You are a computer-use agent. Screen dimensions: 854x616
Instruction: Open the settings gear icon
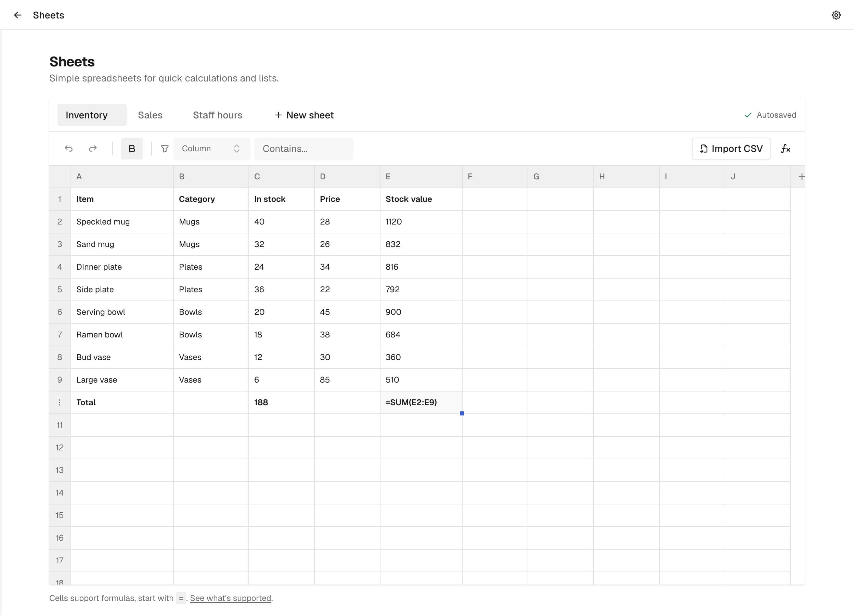click(836, 15)
